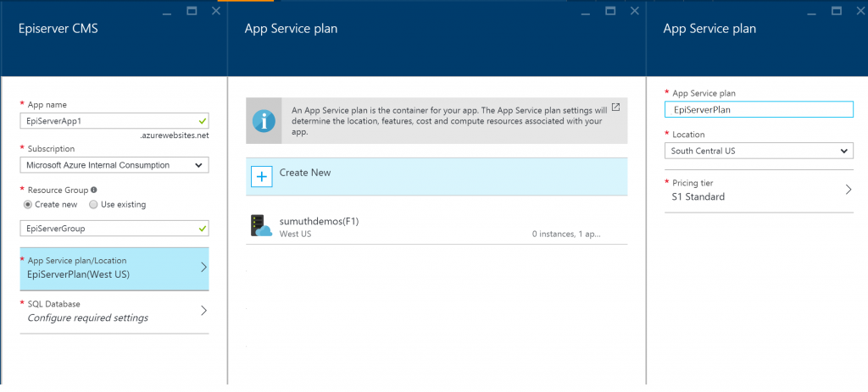The width and height of the screenshot is (868, 392).
Task: Click Resource Group info tooltip icon
Action: (93, 190)
